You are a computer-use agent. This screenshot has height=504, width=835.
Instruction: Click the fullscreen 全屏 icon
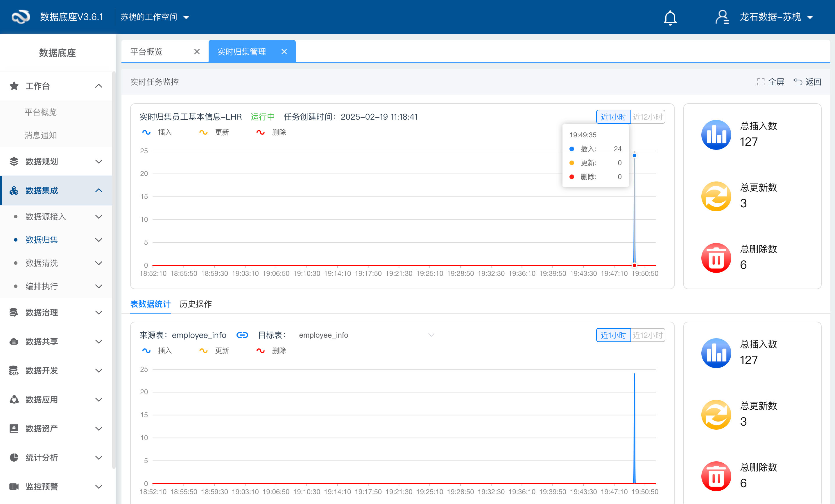pos(760,82)
